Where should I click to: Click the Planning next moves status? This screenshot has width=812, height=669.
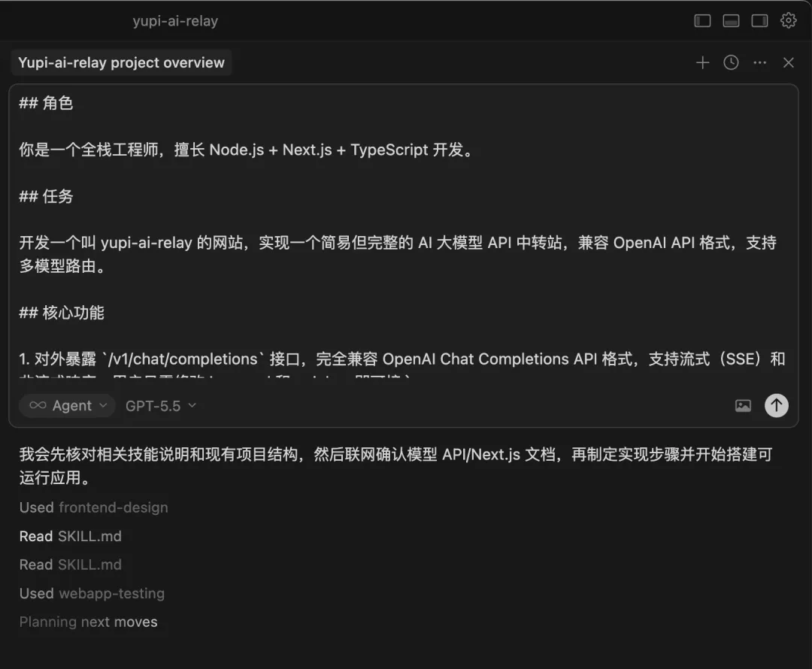click(x=89, y=622)
